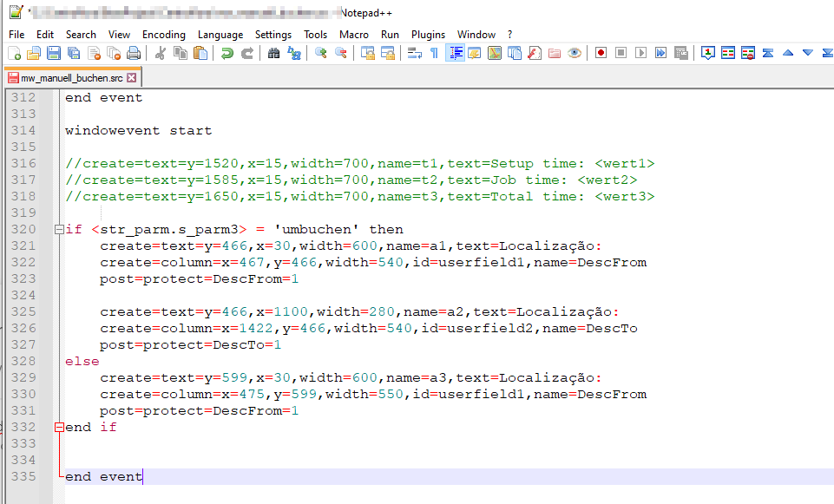834x504 pixels.
Task: Open the Macro menu
Action: 354,35
